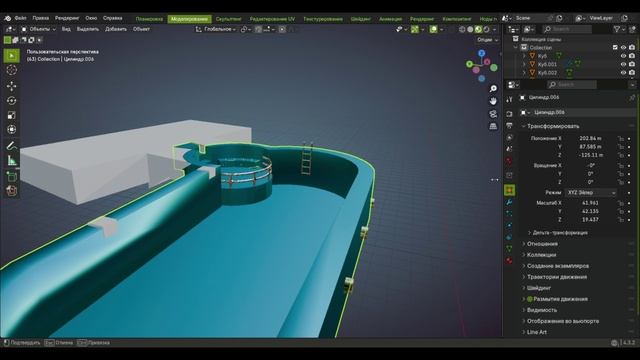
Task: Expand the Коллекции panel
Action: coord(541,255)
